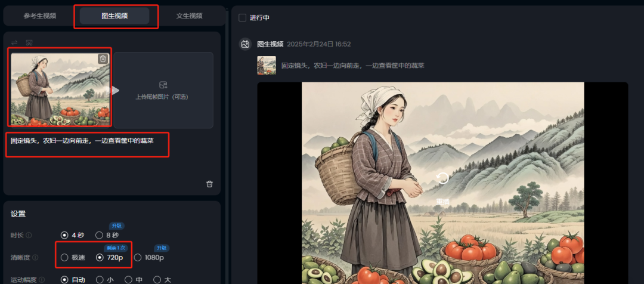Switch to the 文生视频 tab

click(190, 16)
